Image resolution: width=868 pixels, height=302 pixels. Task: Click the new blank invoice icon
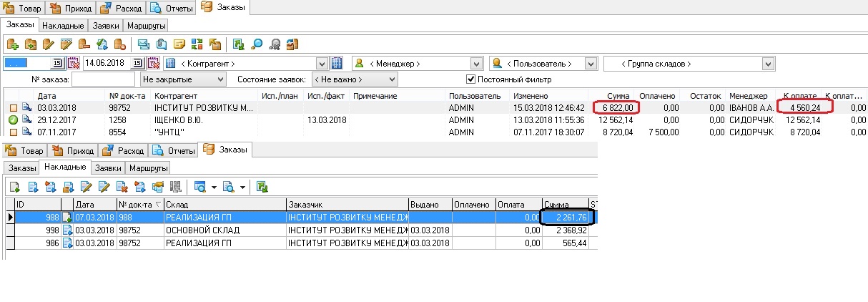click(x=14, y=187)
